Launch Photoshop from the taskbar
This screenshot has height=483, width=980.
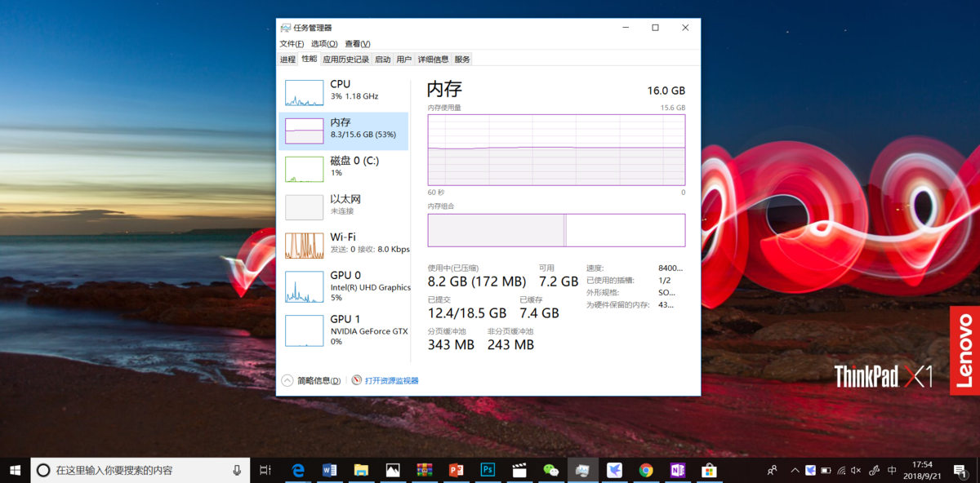pos(488,470)
